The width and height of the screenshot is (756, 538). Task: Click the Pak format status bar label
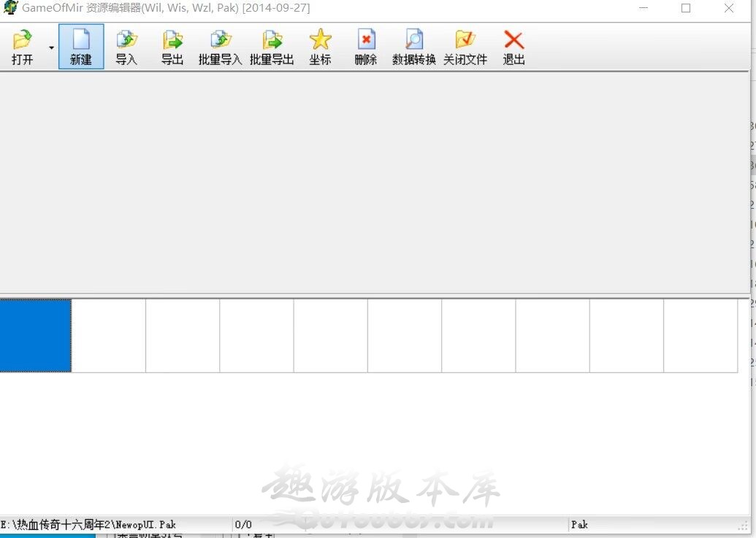click(579, 524)
